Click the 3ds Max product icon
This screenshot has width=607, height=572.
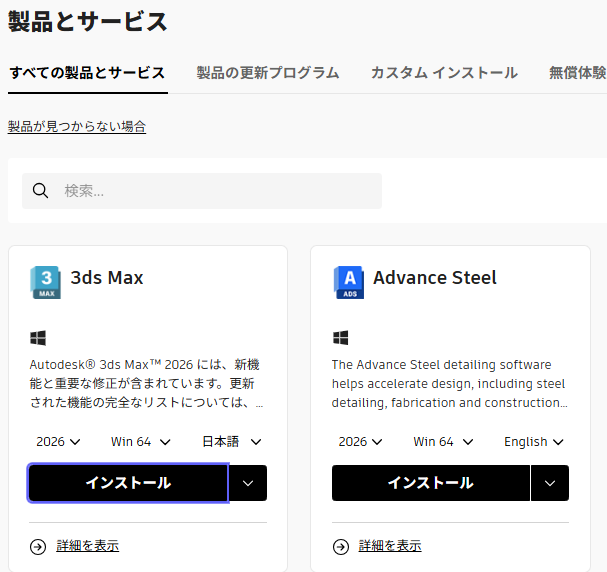(45, 282)
